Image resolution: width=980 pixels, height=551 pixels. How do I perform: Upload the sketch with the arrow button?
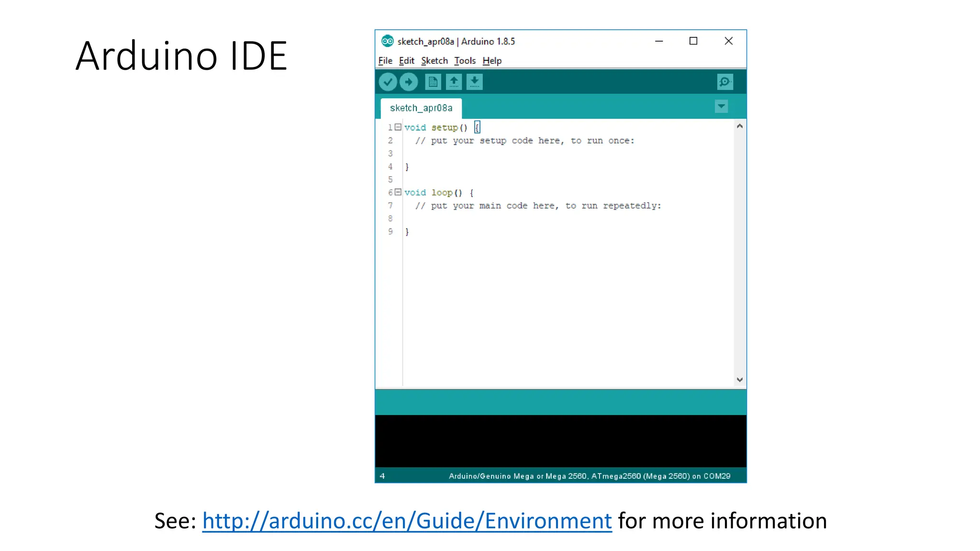point(409,82)
